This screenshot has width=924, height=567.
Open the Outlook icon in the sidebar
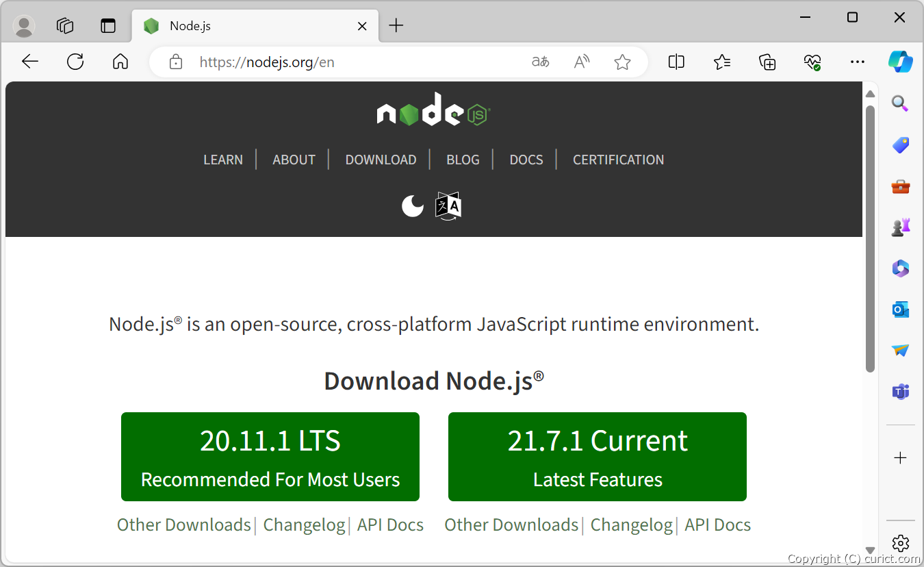pos(899,309)
